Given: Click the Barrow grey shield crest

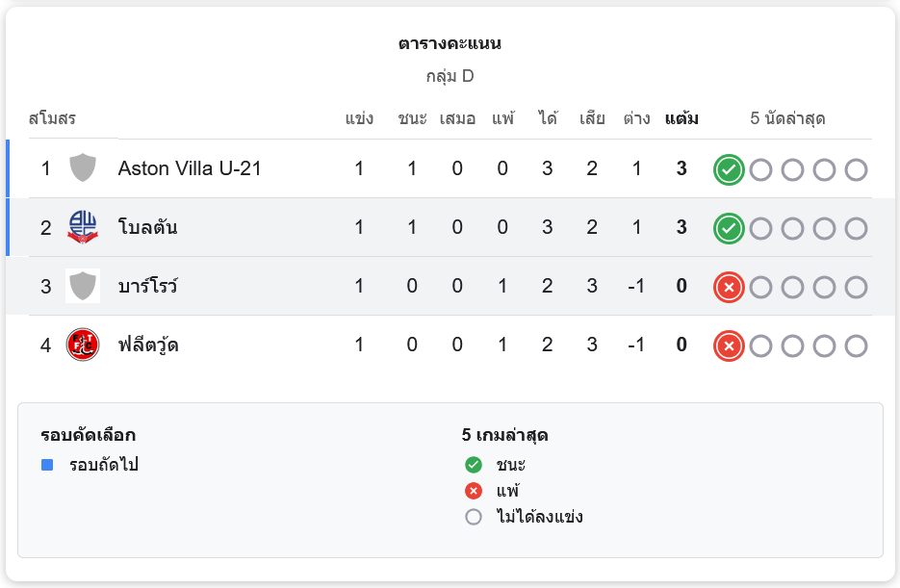Looking at the screenshot, I should (x=83, y=287).
